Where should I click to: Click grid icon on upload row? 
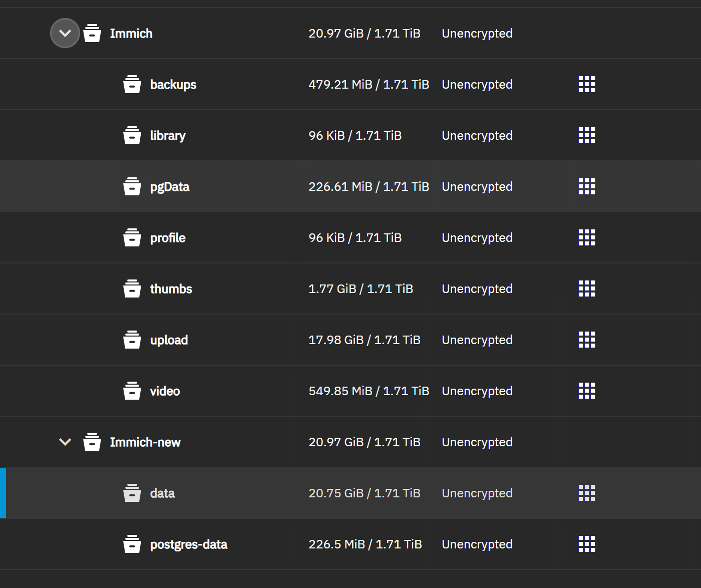click(x=587, y=340)
